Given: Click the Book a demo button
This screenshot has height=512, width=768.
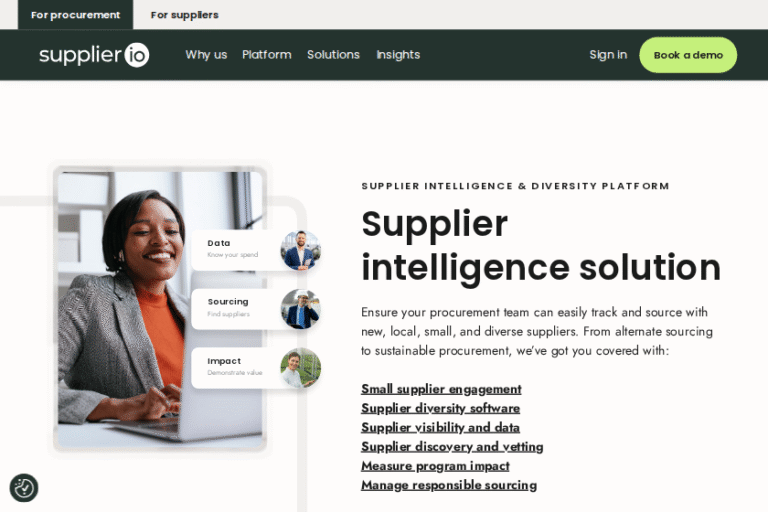Looking at the screenshot, I should pos(688,55).
